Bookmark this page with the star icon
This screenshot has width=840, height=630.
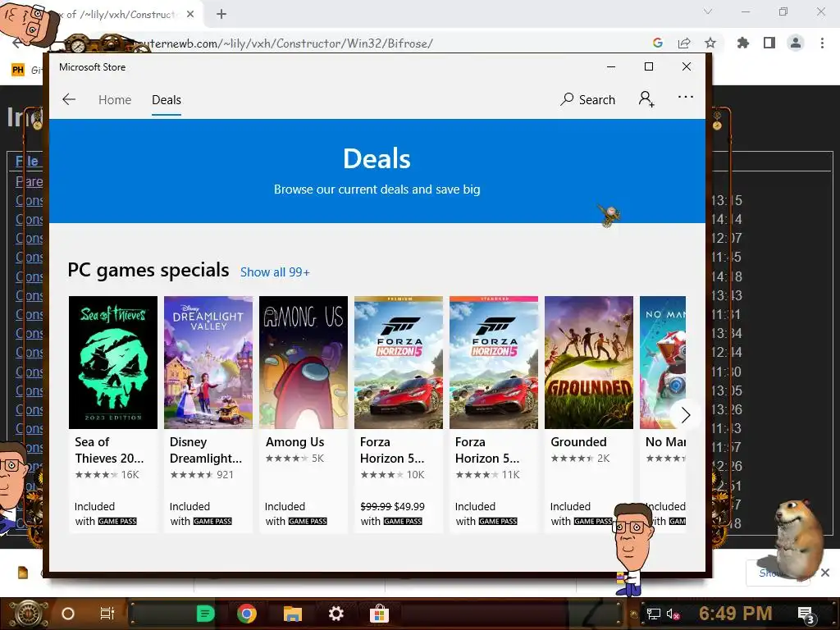coord(710,43)
